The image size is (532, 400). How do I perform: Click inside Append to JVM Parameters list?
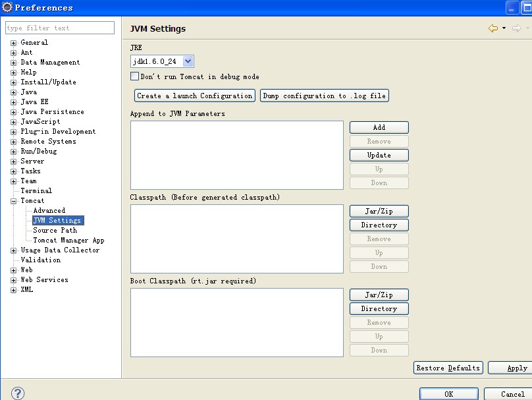tap(237, 155)
